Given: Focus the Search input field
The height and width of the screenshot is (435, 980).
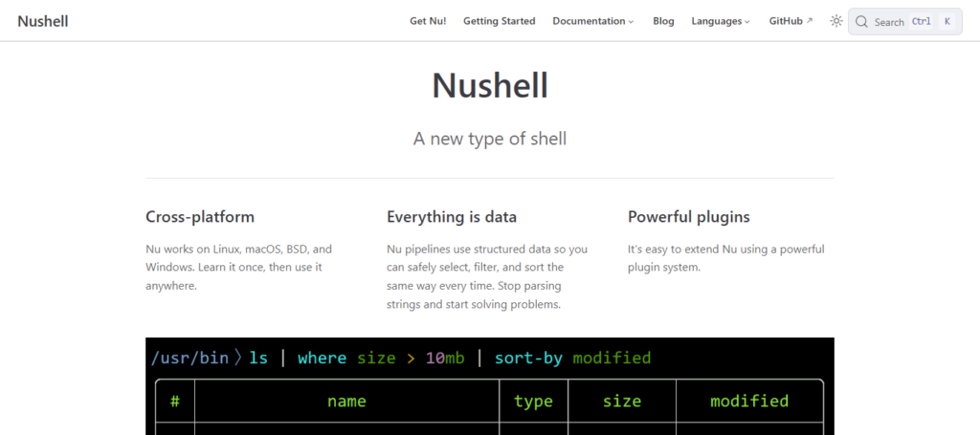Looking at the screenshot, I should [x=905, y=22].
